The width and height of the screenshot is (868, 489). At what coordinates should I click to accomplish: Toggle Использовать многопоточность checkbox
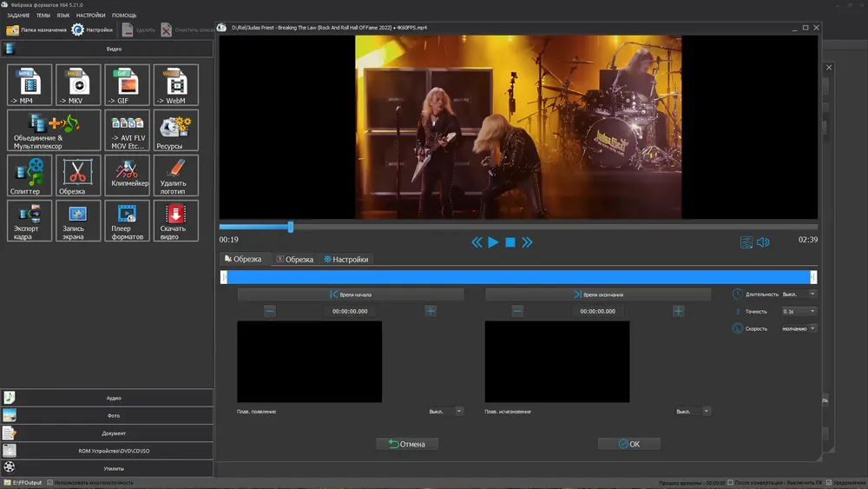tap(50, 482)
